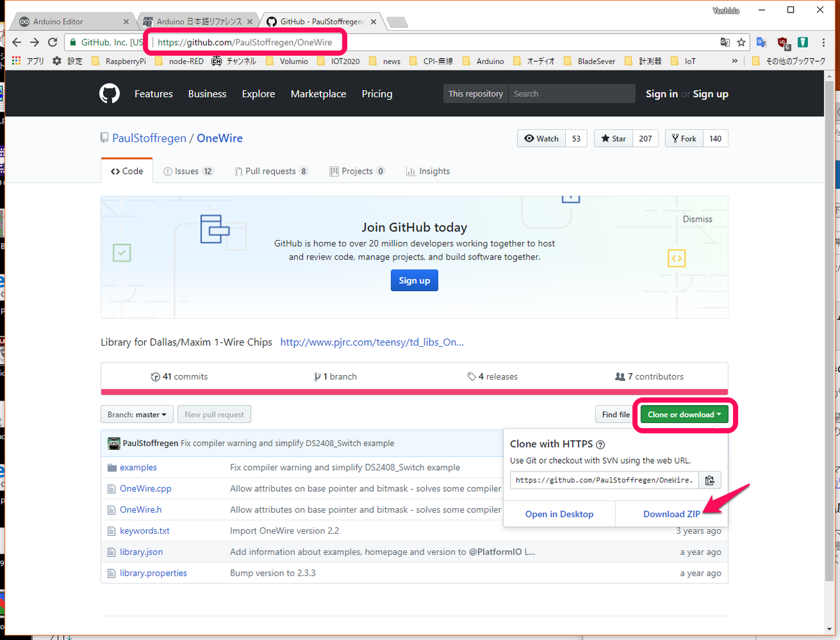Click the Download ZIP link
Screen dimensions: 840x640
(671, 514)
